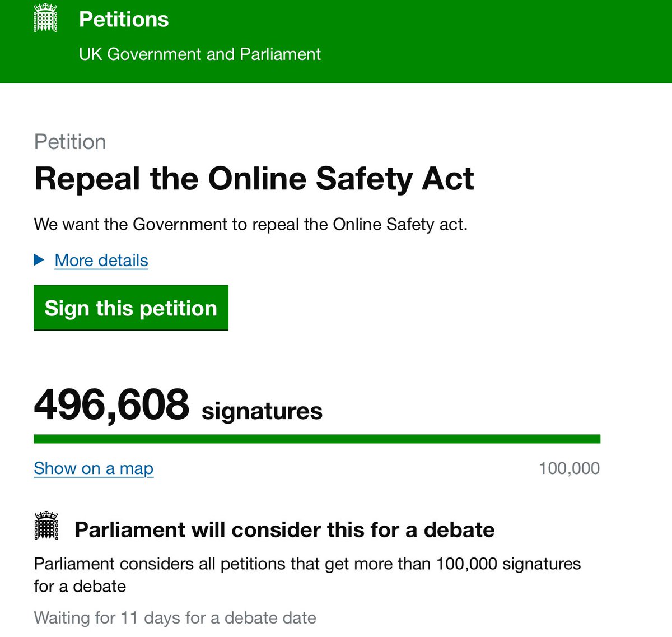Click the far-right end of the signature progress bar

coord(596,439)
